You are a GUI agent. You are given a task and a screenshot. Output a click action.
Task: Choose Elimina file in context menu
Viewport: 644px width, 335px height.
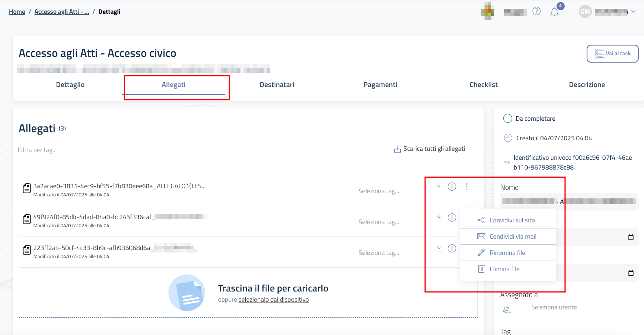pos(504,269)
